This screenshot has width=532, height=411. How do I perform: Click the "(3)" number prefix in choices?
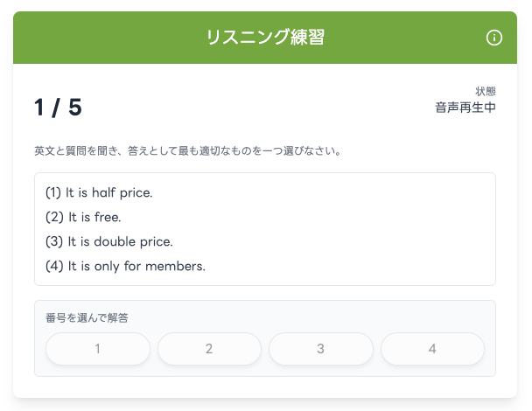pyautogui.click(x=53, y=241)
